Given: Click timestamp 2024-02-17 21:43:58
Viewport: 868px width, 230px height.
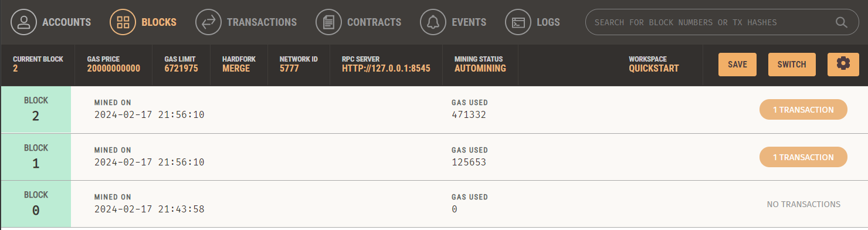Looking at the screenshot, I should point(149,209).
